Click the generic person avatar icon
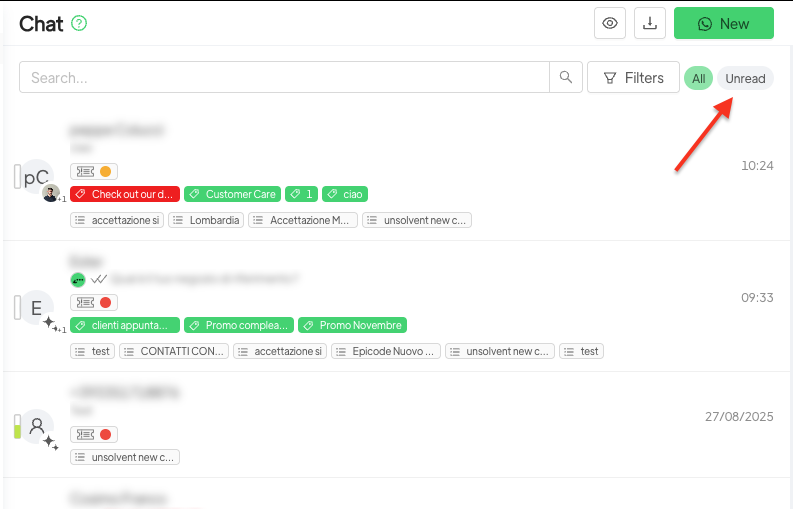Screen dimensions: 793x509 pyautogui.click(x=37, y=426)
